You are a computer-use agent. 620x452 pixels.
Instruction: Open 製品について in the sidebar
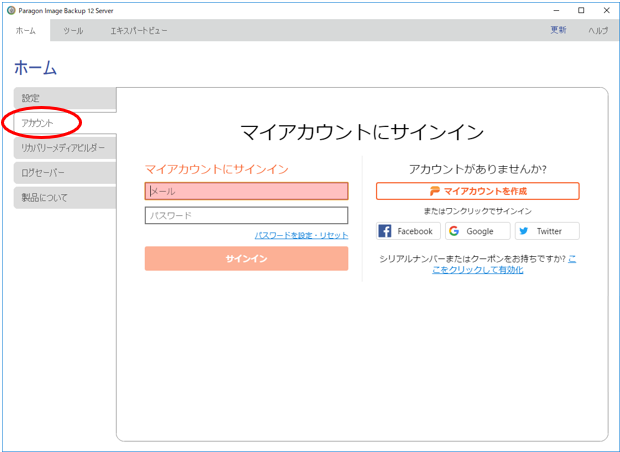(65, 198)
